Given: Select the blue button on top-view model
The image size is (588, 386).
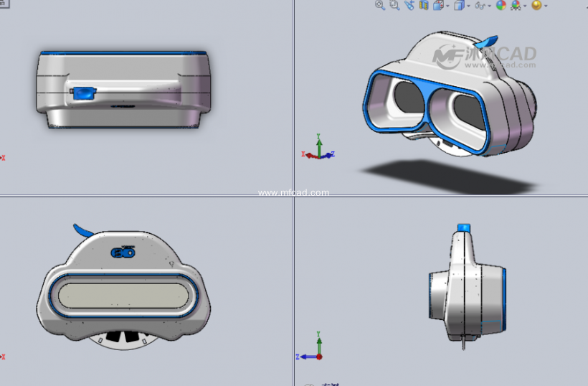Looking at the screenshot, I should 83,93.
